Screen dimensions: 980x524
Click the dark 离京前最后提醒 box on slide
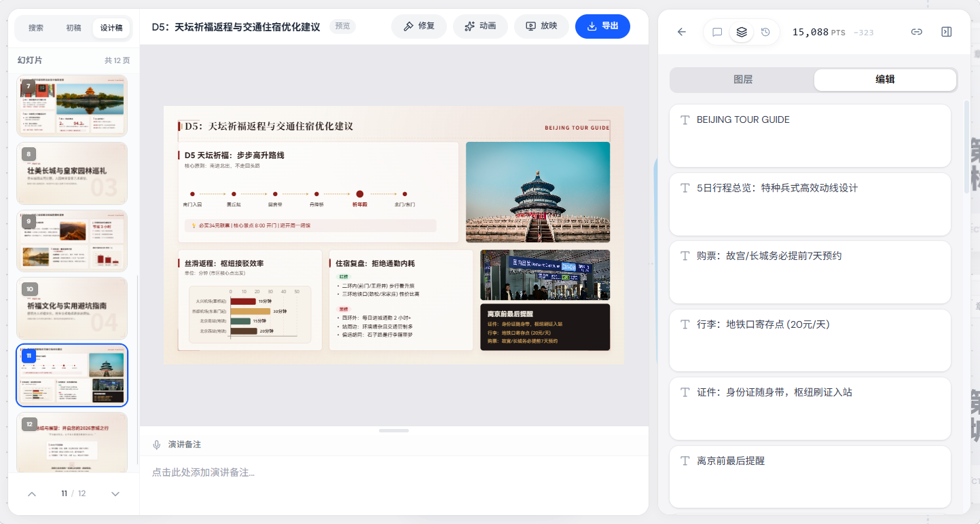[x=545, y=327]
